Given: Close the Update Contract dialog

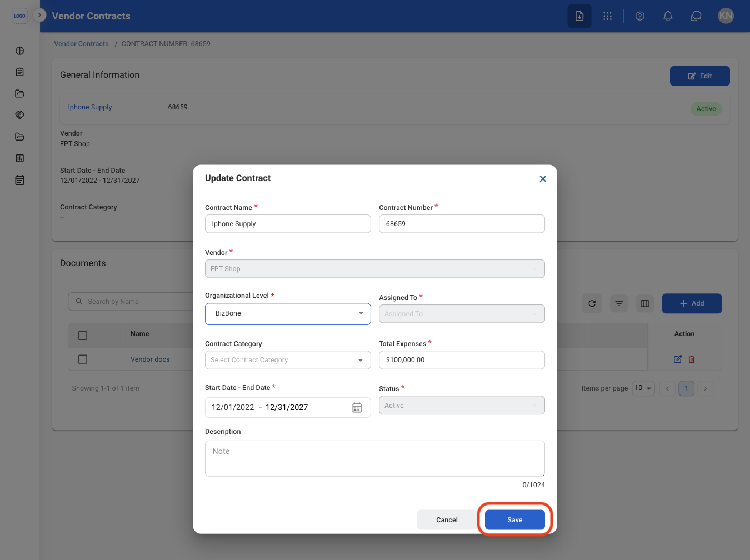Looking at the screenshot, I should pyautogui.click(x=543, y=179).
